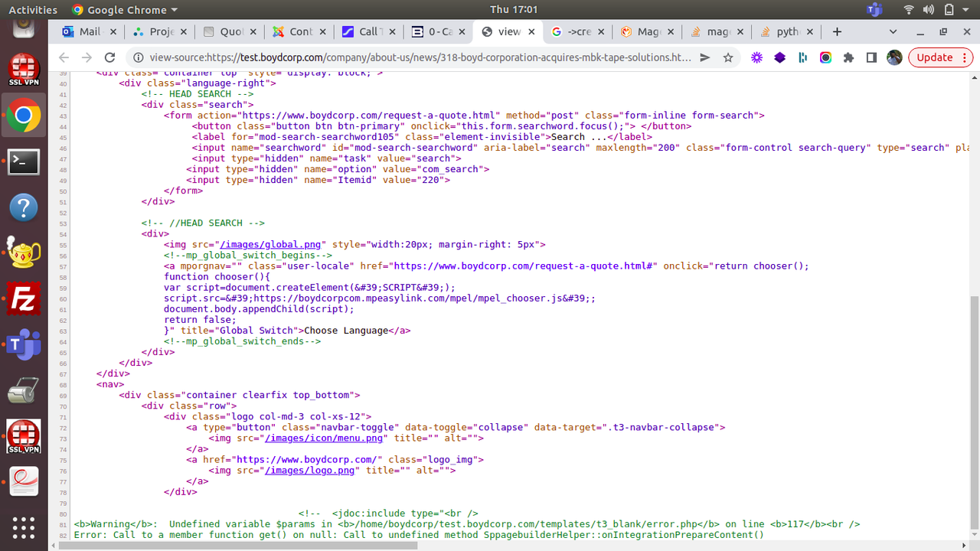Click the purple diamond extension icon

point(779,57)
